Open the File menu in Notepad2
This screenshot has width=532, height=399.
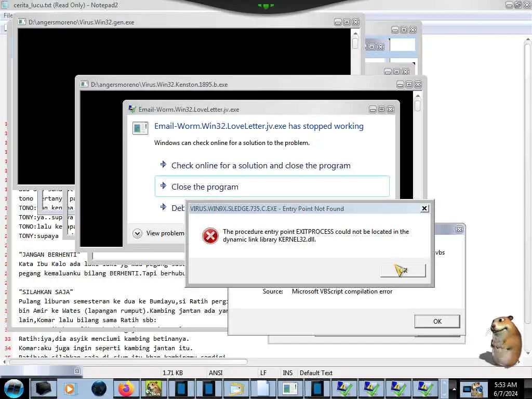click(8, 15)
